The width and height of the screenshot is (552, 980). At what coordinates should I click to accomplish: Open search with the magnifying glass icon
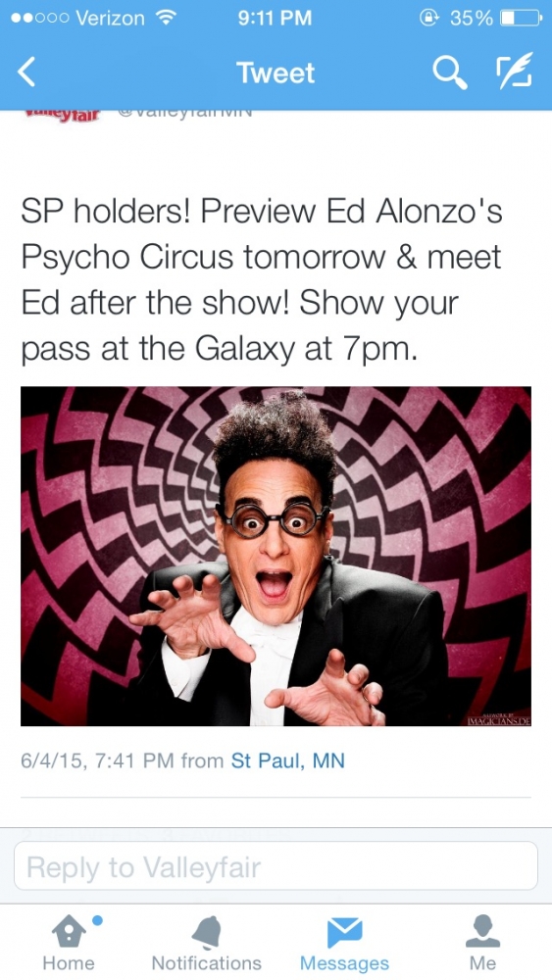pyautogui.click(x=450, y=73)
